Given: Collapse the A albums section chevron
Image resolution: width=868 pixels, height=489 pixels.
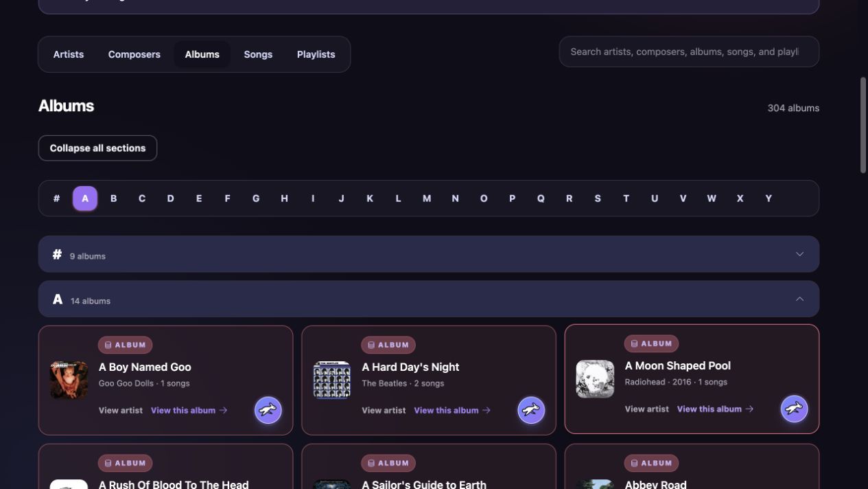Looking at the screenshot, I should pos(799,299).
